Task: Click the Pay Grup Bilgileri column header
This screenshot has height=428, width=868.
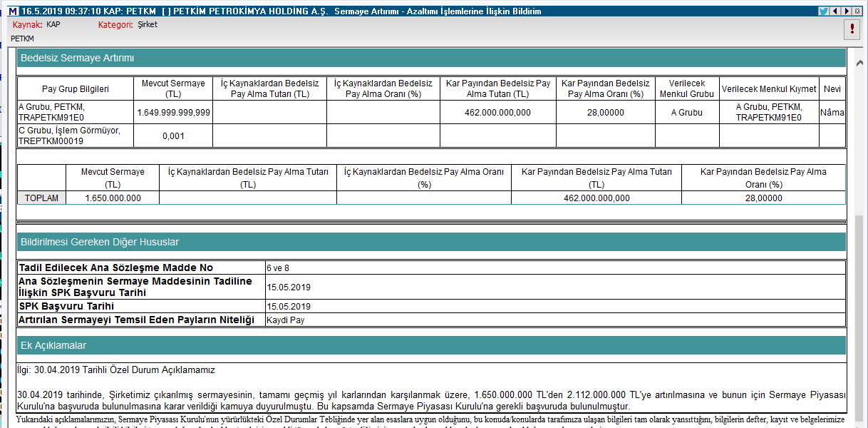Action: tap(76, 88)
